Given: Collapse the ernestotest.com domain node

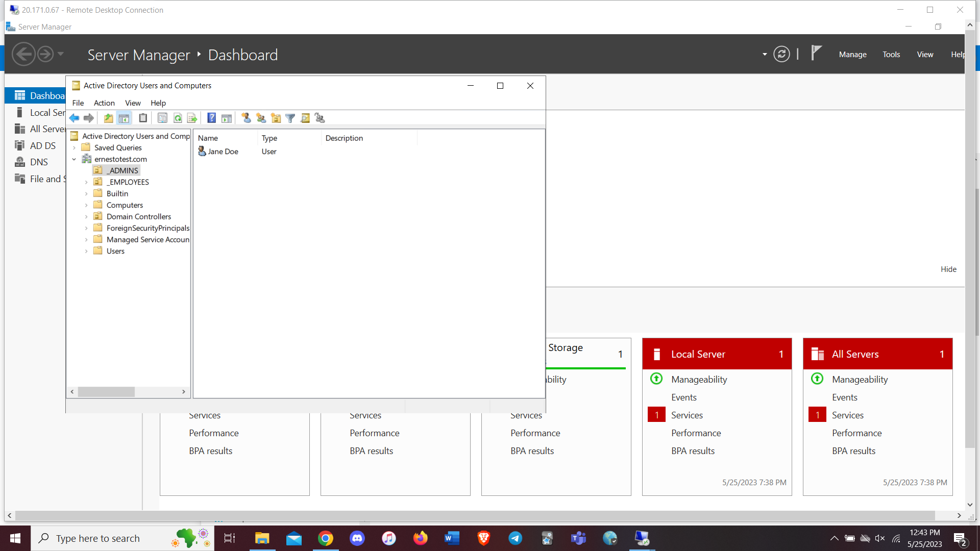Looking at the screenshot, I should [x=74, y=159].
